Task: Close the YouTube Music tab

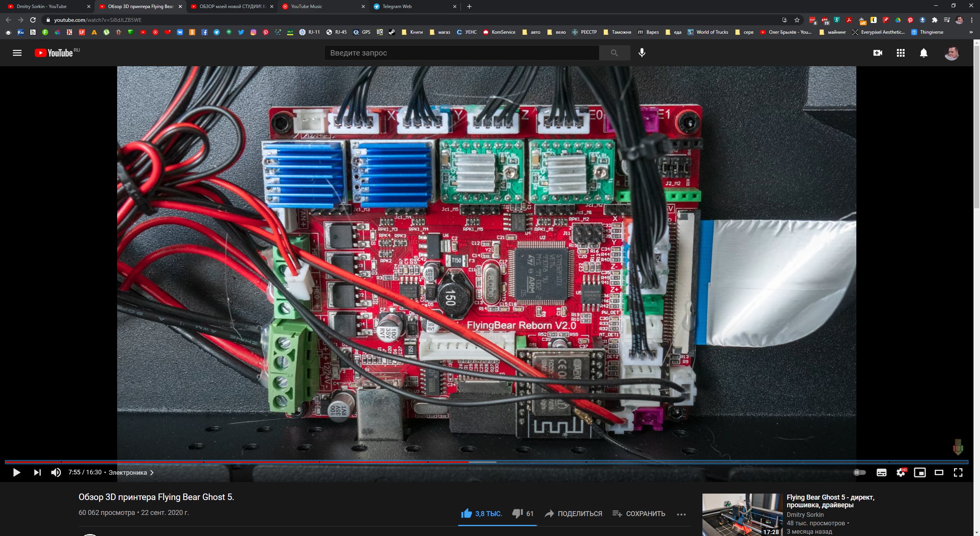Action: pyautogui.click(x=363, y=7)
